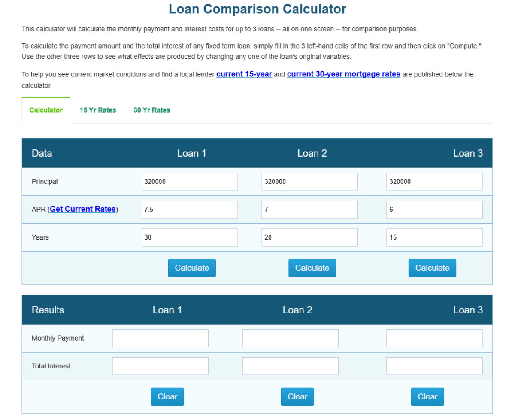The width and height of the screenshot is (515, 420).
Task: Clear the Loan 3 results
Action: point(427,396)
